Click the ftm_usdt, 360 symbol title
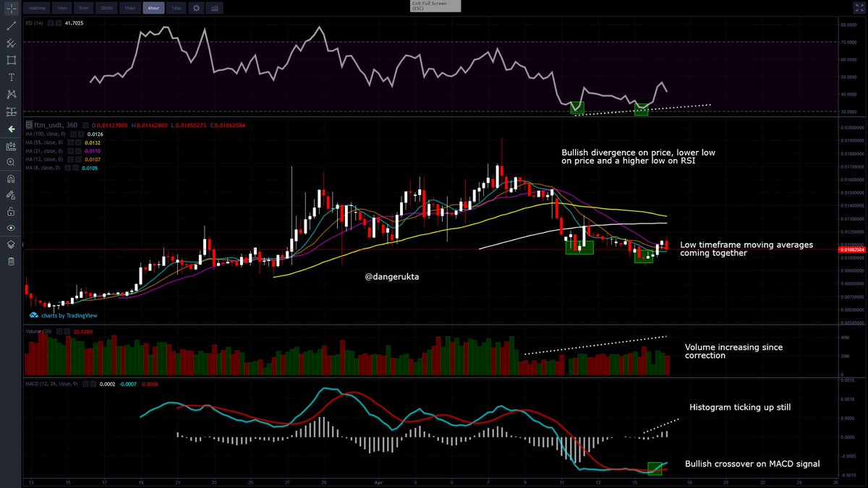This screenshot has width=868, height=488. (x=56, y=124)
